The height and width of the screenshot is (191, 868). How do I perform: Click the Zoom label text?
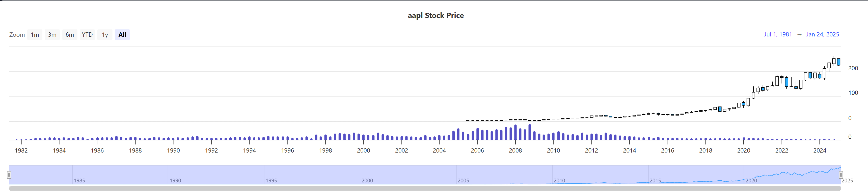tap(17, 34)
